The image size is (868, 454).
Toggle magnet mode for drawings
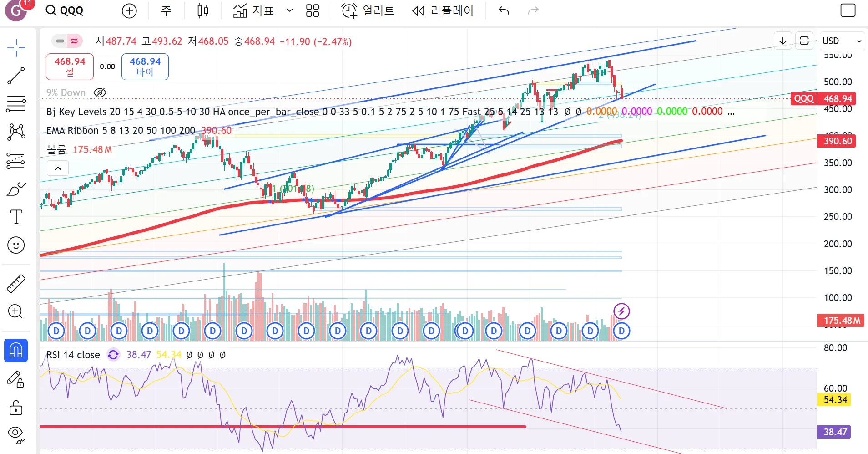click(16, 351)
